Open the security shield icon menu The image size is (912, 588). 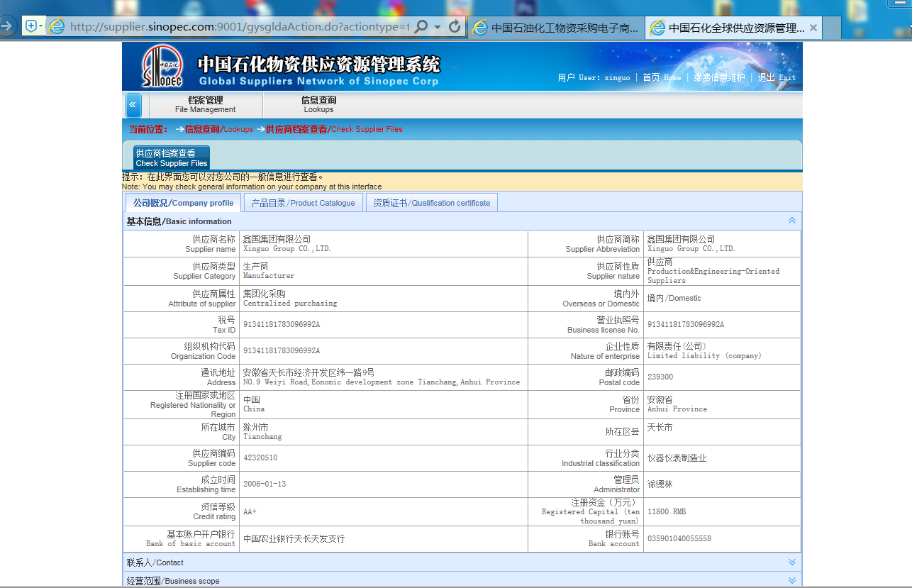[x=31, y=27]
